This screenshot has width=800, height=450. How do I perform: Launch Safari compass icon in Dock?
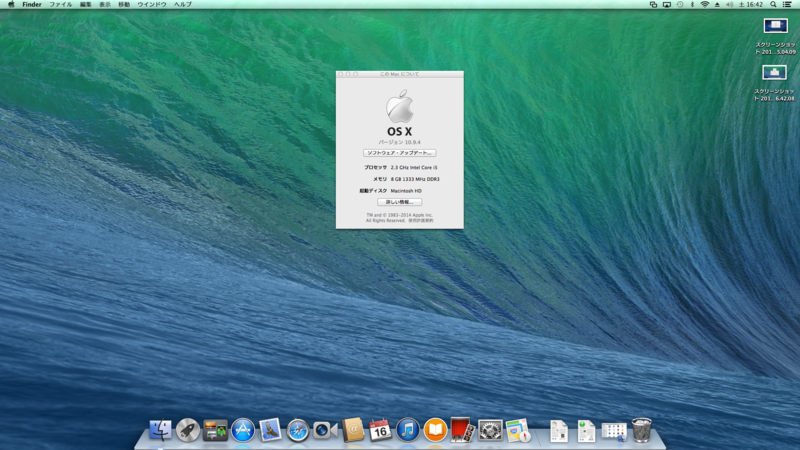coord(298,430)
